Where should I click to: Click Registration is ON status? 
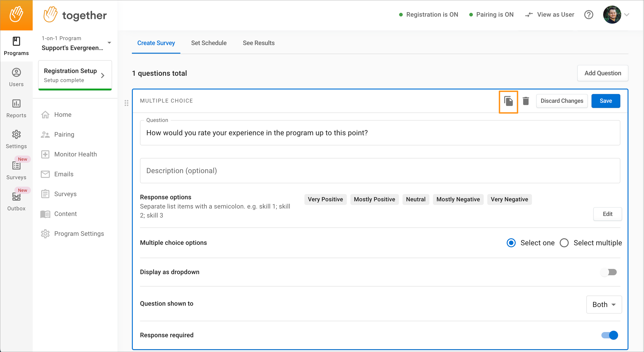click(x=428, y=15)
